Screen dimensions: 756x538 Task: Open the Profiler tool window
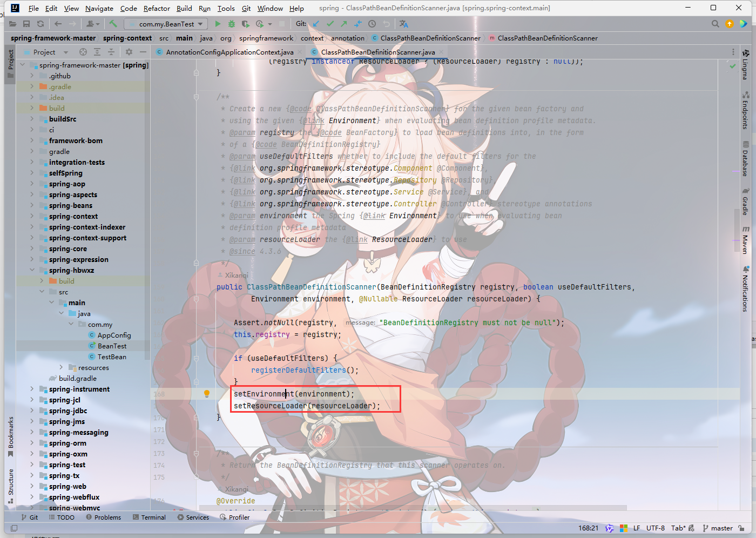click(x=235, y=517)
